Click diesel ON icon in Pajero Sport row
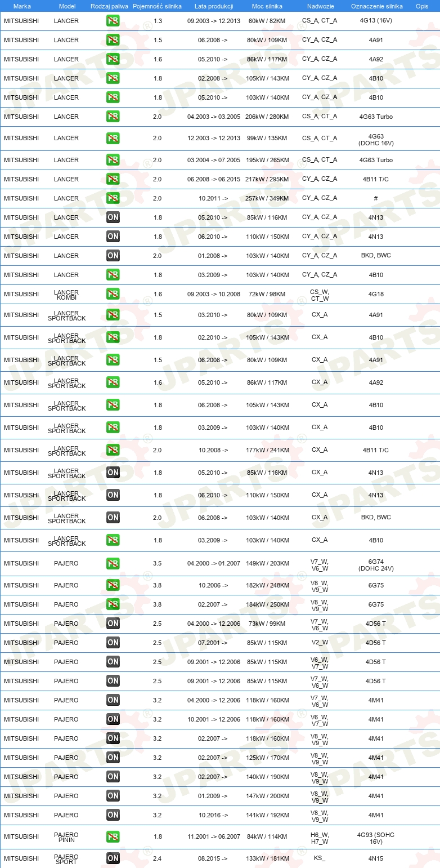The image size is (440, 868). point(113,858)
